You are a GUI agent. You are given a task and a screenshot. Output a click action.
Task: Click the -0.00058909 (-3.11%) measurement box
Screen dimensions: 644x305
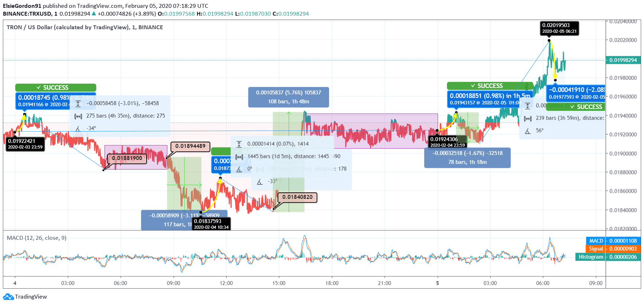click(184, 220)
